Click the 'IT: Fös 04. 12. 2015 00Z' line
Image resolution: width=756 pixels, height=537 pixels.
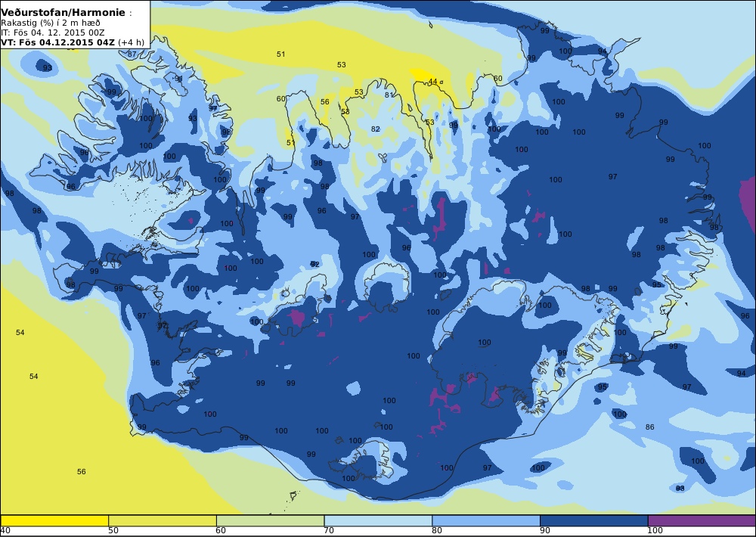pos(53,33)
